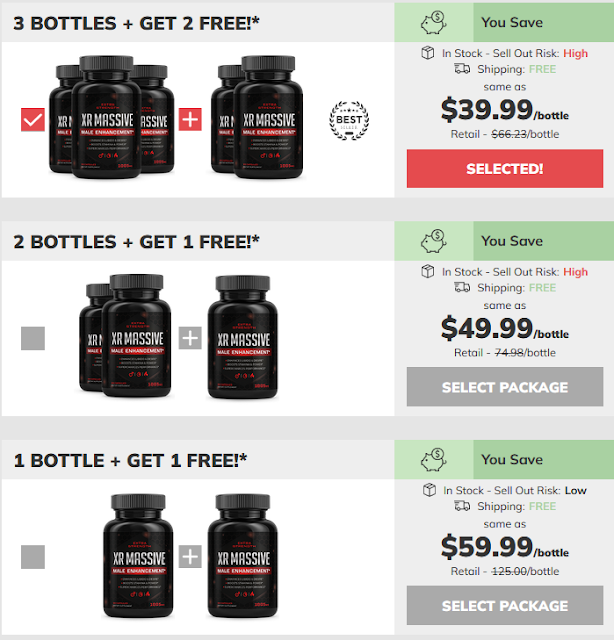Check the gray checkbox on the 1-bottle package
The image size is (614, 640).
tap(33, 557)
